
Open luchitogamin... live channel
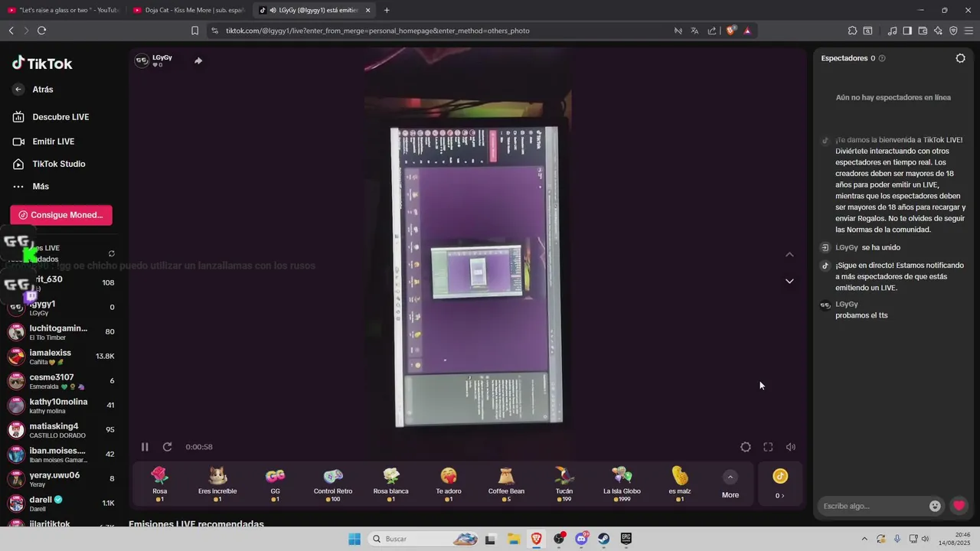[61, 331]
